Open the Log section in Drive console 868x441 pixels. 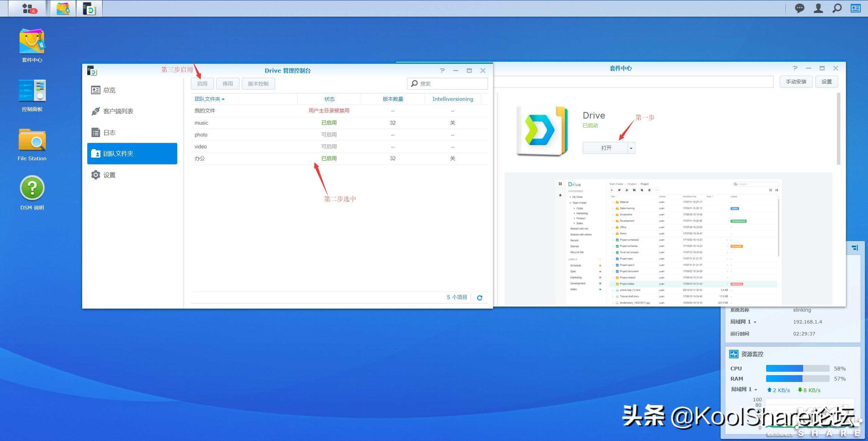point(109,133)
